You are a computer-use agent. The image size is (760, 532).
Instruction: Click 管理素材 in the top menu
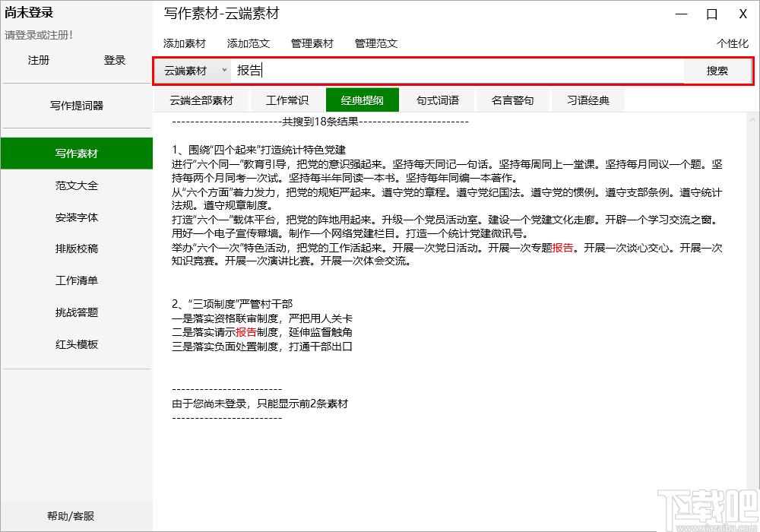click(x=312, y=43)
